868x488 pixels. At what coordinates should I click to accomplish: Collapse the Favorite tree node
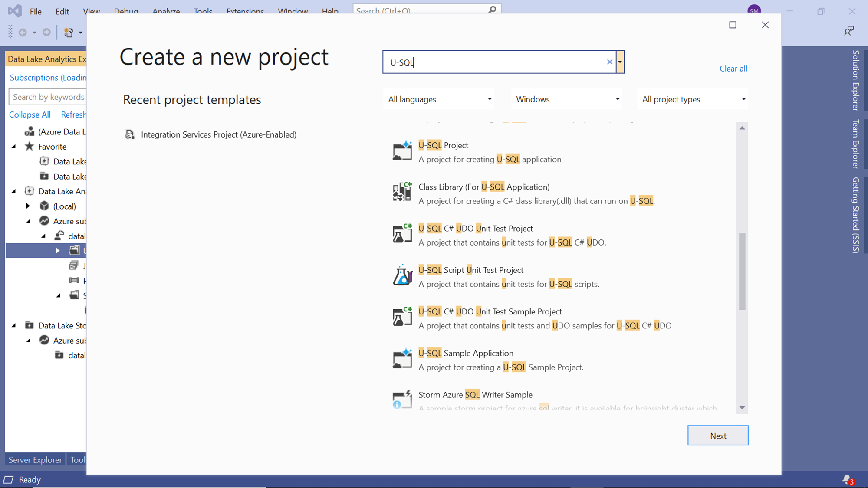[x=14, y=147]
